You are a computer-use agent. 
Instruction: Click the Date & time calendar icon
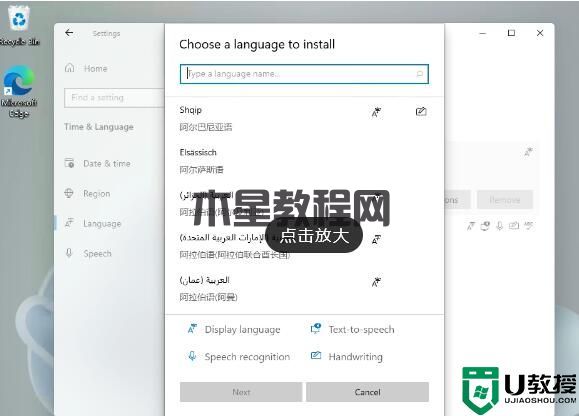coord(69,163)
